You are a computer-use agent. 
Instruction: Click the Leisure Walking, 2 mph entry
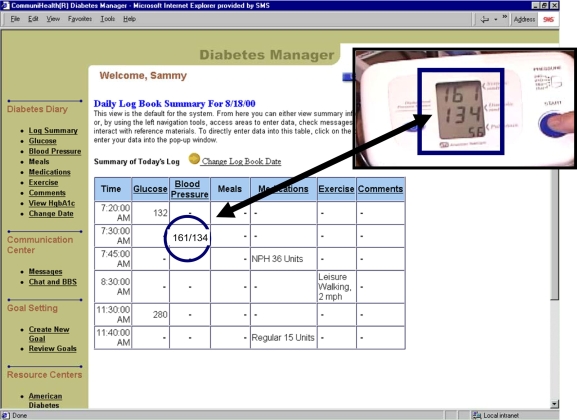[x=335, y=287]
